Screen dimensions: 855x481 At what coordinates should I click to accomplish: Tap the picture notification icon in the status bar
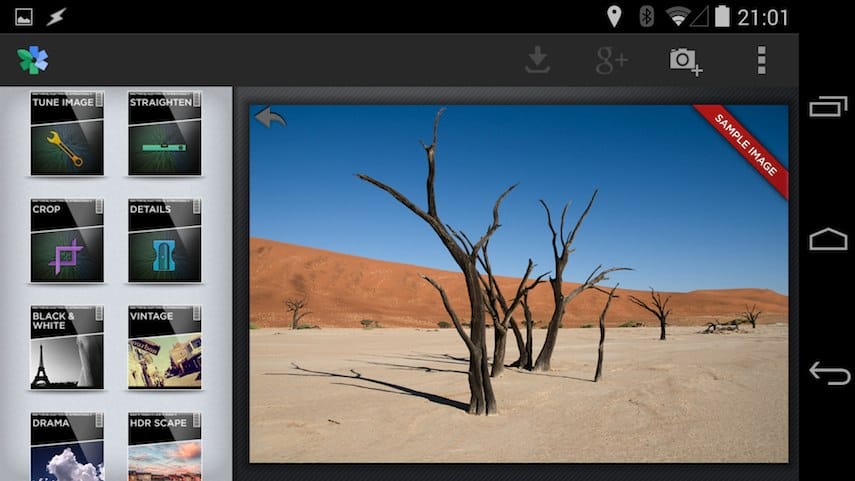(24, 17)
